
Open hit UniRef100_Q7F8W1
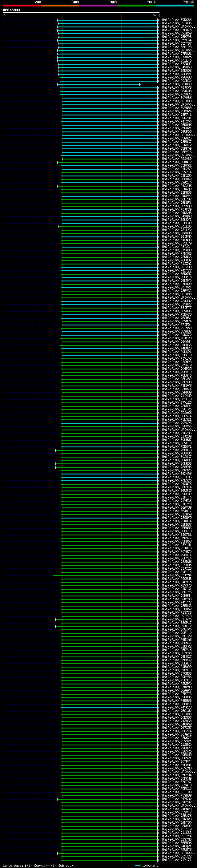point(177,54)
